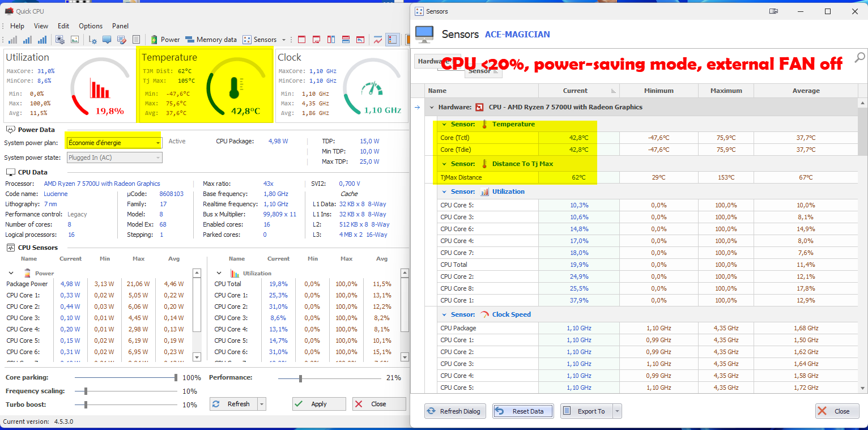Screen dimensions: 868x430
Task: Collapse the Utilization group in CPU Sensors
Action: 219,273
